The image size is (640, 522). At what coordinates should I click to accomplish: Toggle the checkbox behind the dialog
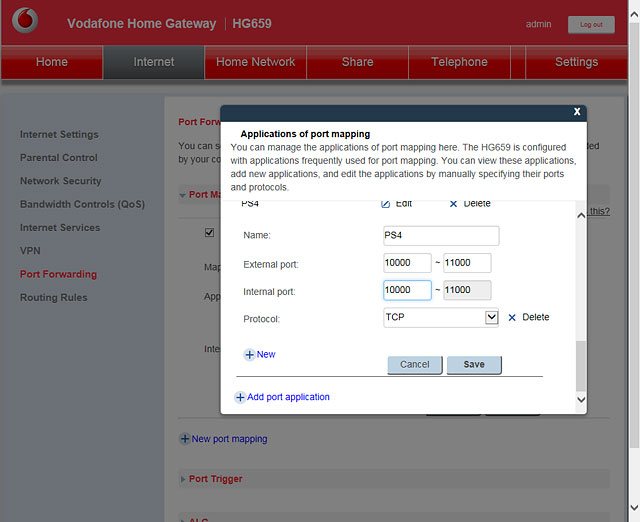pyautogui.click(x=209, y=233)
